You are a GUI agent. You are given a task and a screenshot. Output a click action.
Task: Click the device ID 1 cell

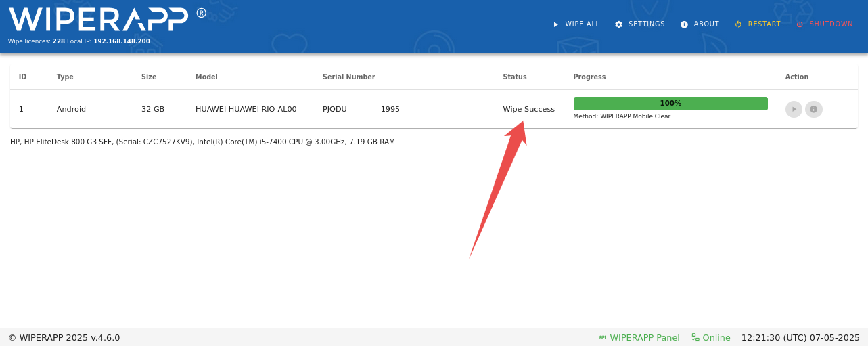21,109
